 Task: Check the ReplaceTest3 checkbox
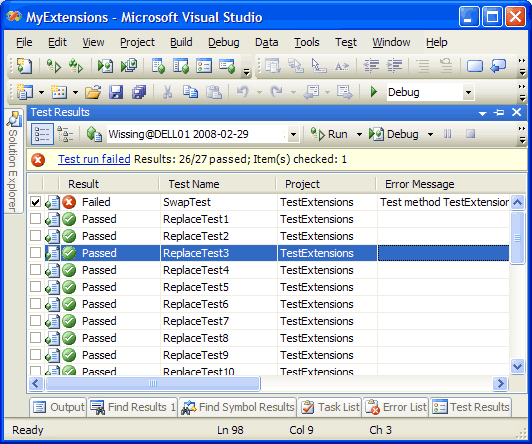[35, 253]
